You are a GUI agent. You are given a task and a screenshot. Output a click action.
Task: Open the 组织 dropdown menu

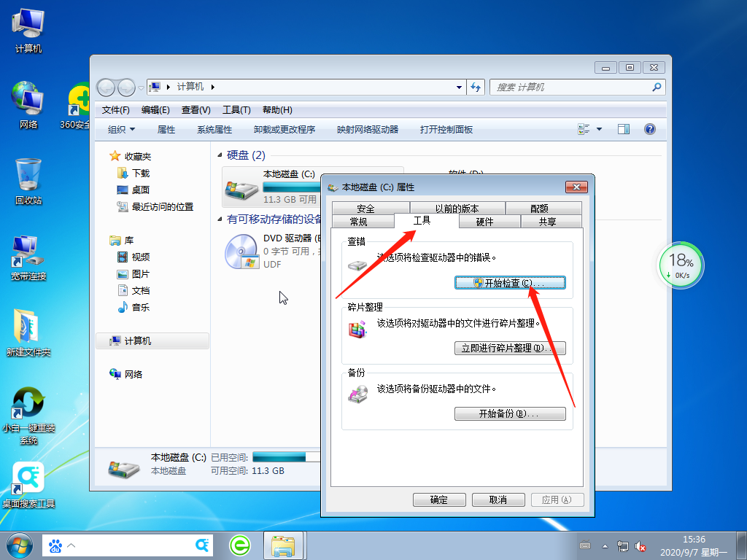pos(121,129)
